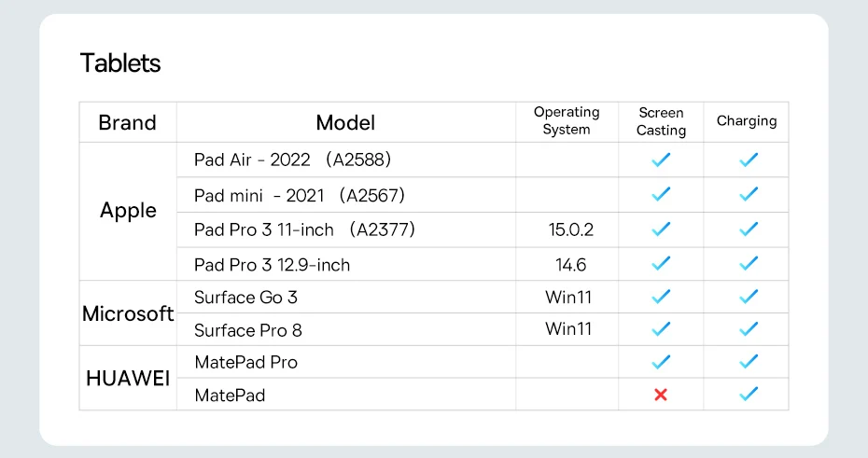Select the Apple brand cell
Screen dimensions: 868x458
(128, 211)
